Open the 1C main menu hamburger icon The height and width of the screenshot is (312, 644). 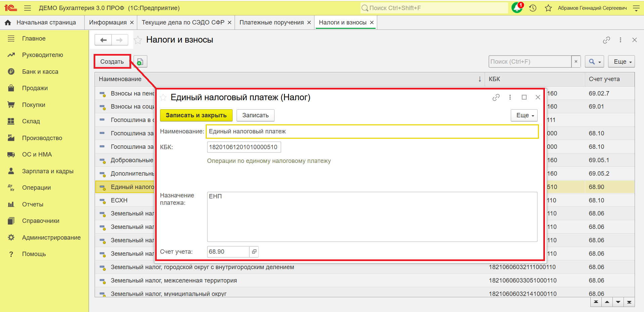click(28, 8)
